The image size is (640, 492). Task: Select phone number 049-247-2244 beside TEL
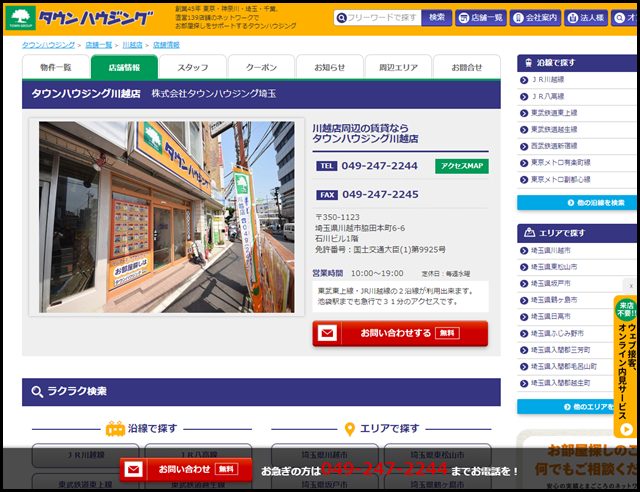point(379,166)
